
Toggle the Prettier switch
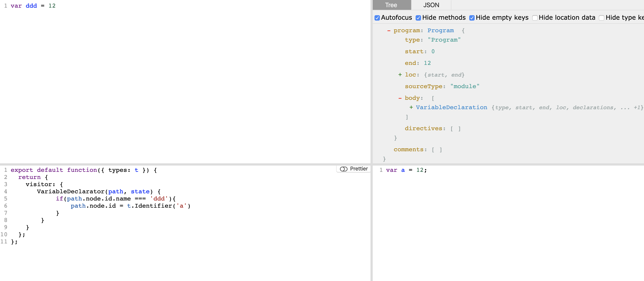click(x=344, y=169)
